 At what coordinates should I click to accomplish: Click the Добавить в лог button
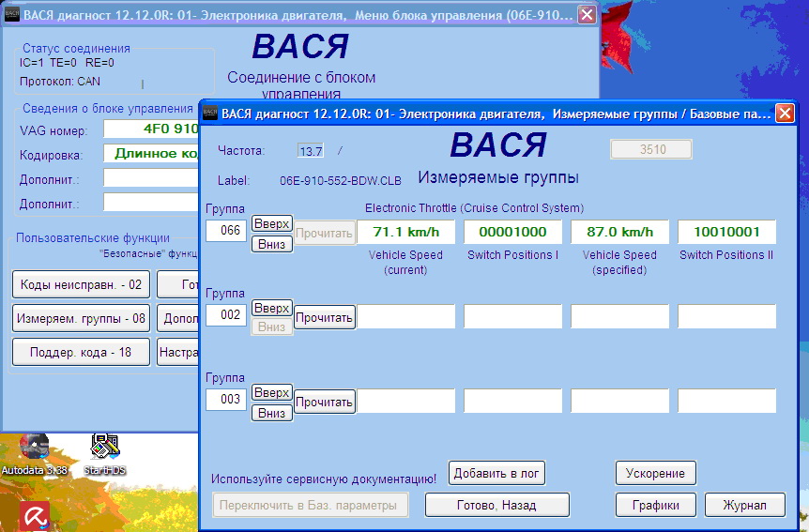(x=496, y=473)
